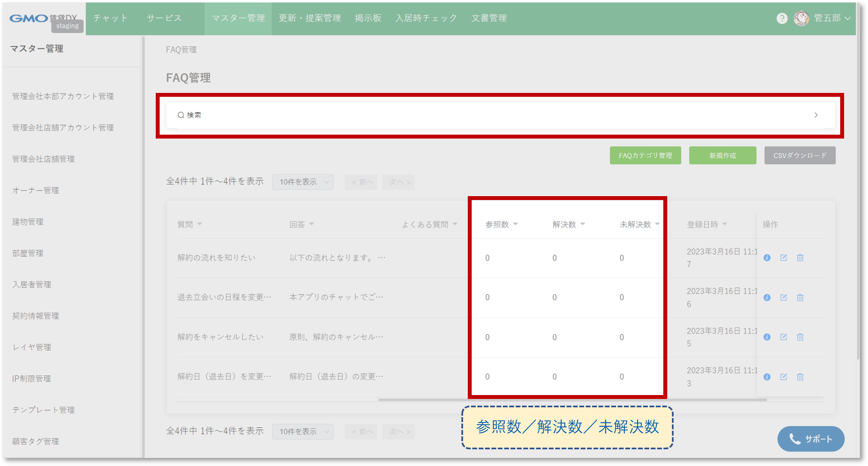Image resolution: width=868 pixels, height=466 pixels.
Task: Click edit icon for 解約をキャンセルしたい row
Action: pos(783,337)
